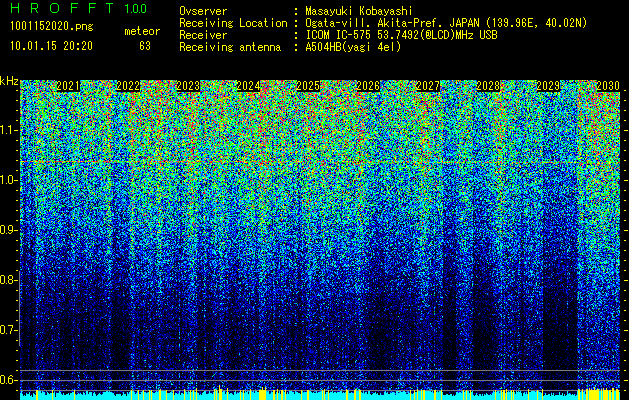Click the 2030 time marker
The height and width of the screenshot is (400, 629).
(608, 86)
